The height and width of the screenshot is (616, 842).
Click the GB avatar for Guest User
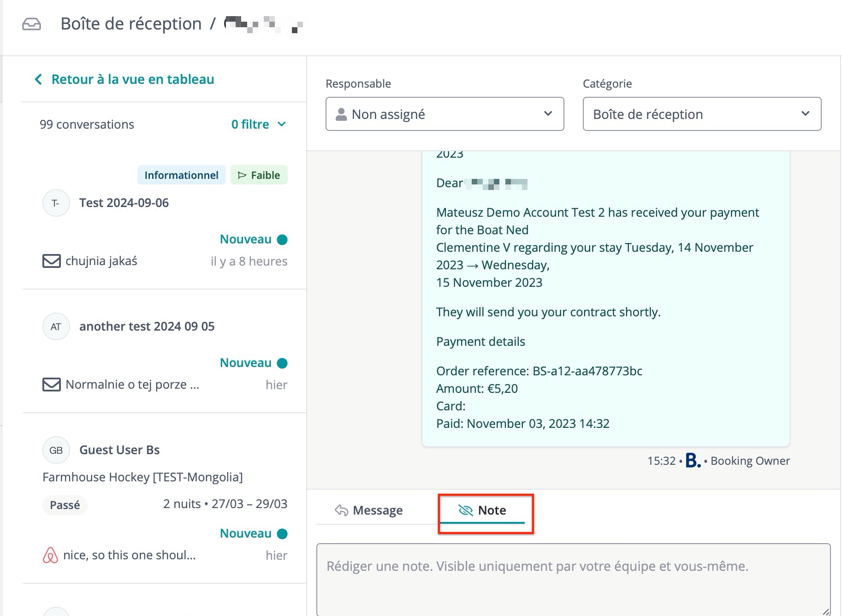[x=56, y=450]
